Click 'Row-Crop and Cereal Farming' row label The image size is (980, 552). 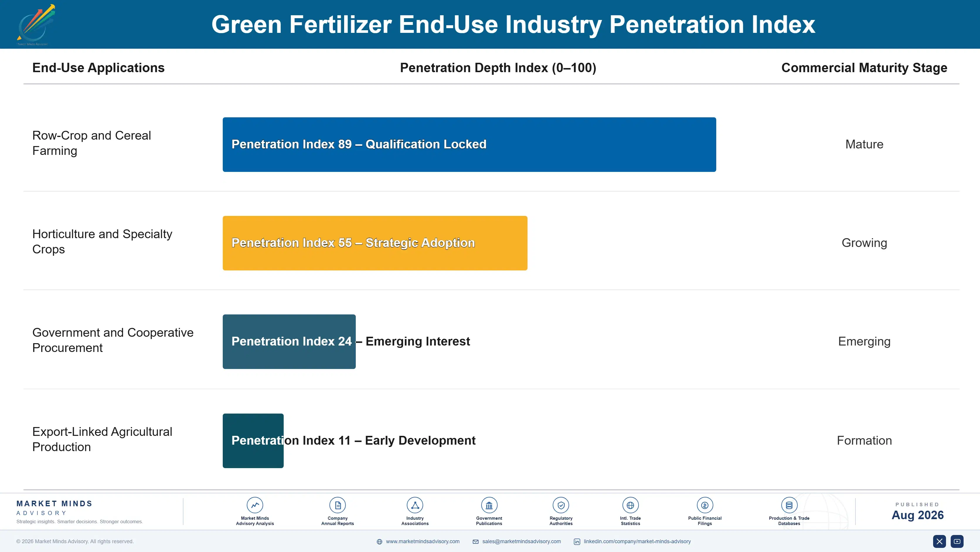(x=92, y=143)
